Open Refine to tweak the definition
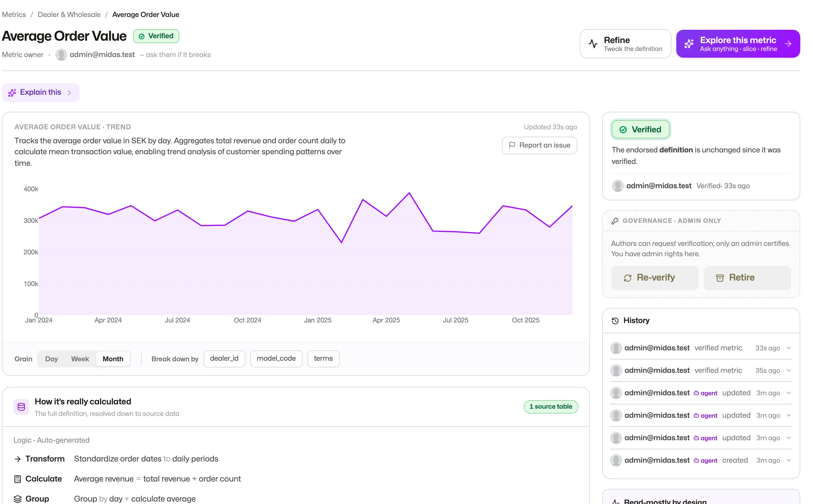This screenshot has width=813, height=504. [625, 44]
